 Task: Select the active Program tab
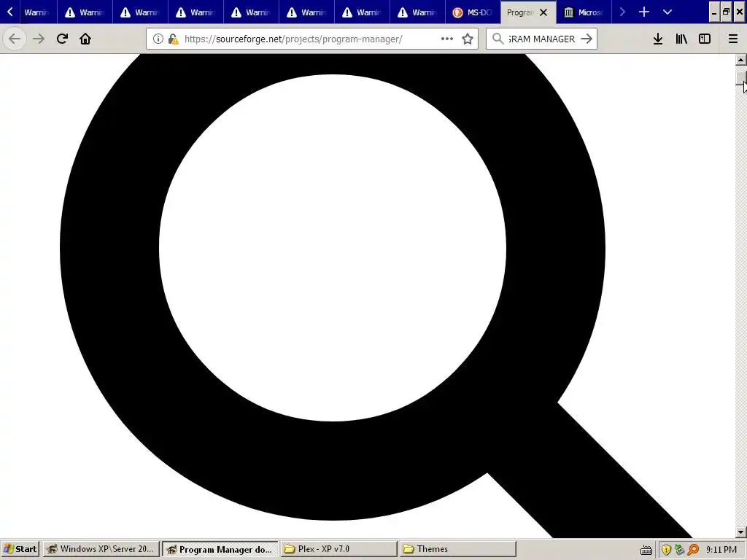pos(520,12)
